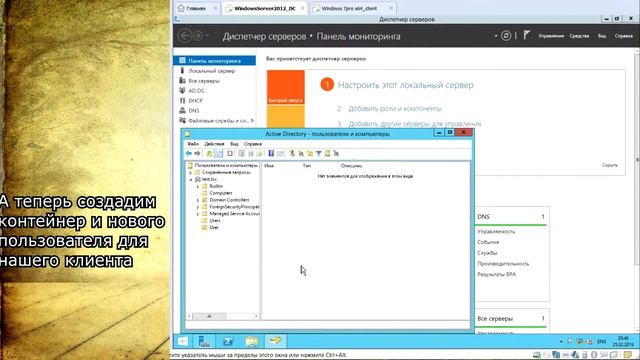Click Add to group icon in AD toolbar
The height and width of the screenshot is (360, 640).
point(336,153)
